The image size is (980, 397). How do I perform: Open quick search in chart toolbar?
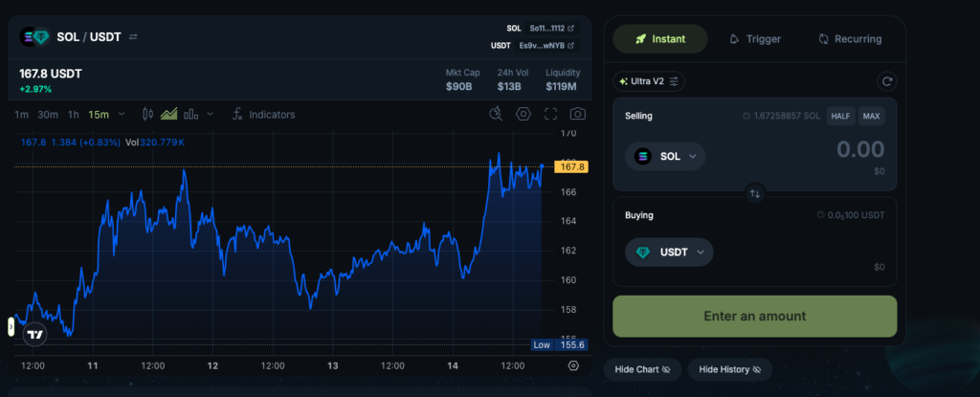coord(496,114)
